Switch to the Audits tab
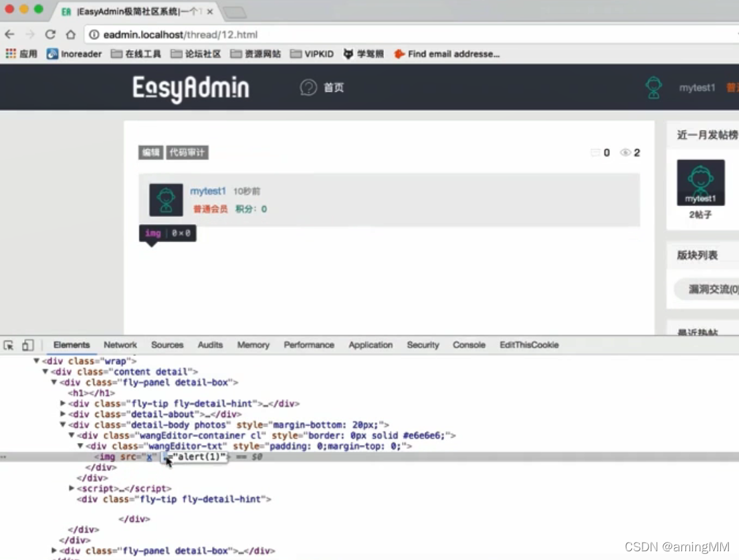739x560 pixels. click(210, 345)
